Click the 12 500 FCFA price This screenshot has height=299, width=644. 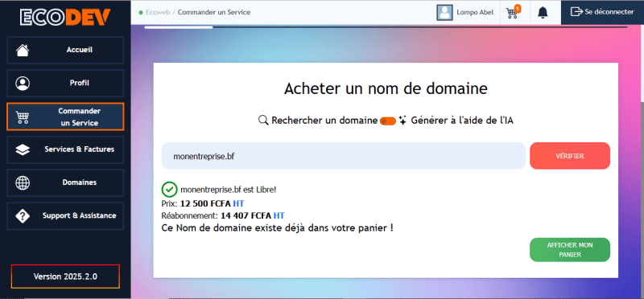(x=205, y=203)
